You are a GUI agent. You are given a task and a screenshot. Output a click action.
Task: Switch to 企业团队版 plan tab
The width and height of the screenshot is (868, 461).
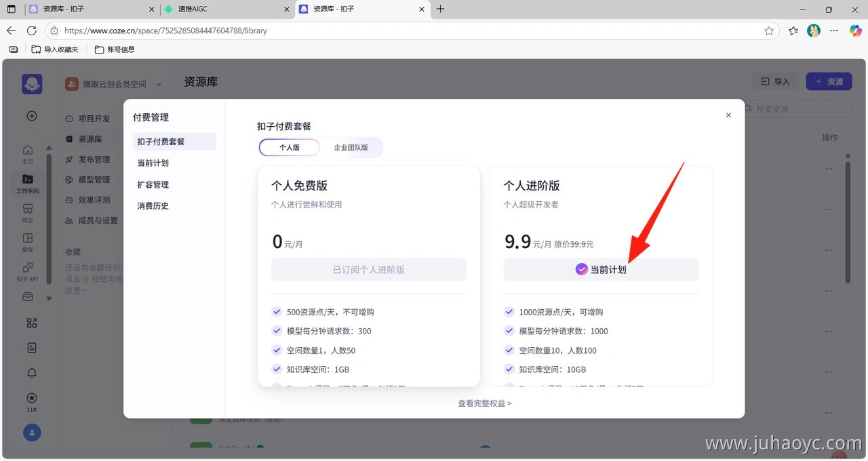click(x=351, y=147)
